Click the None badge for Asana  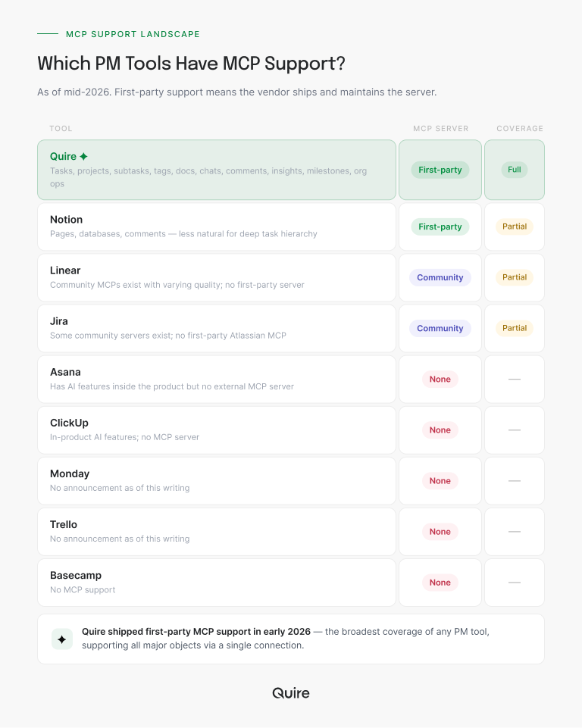click(x=440, y=380)
